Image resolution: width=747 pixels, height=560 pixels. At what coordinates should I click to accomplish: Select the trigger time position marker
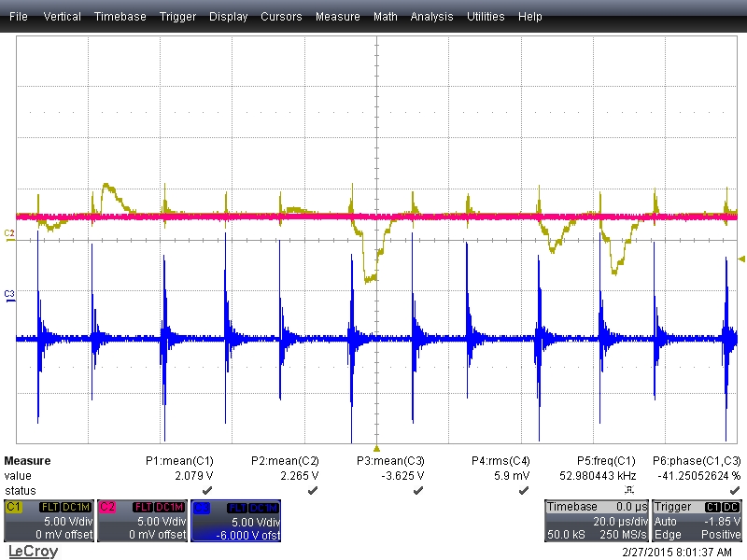point(376,449)
